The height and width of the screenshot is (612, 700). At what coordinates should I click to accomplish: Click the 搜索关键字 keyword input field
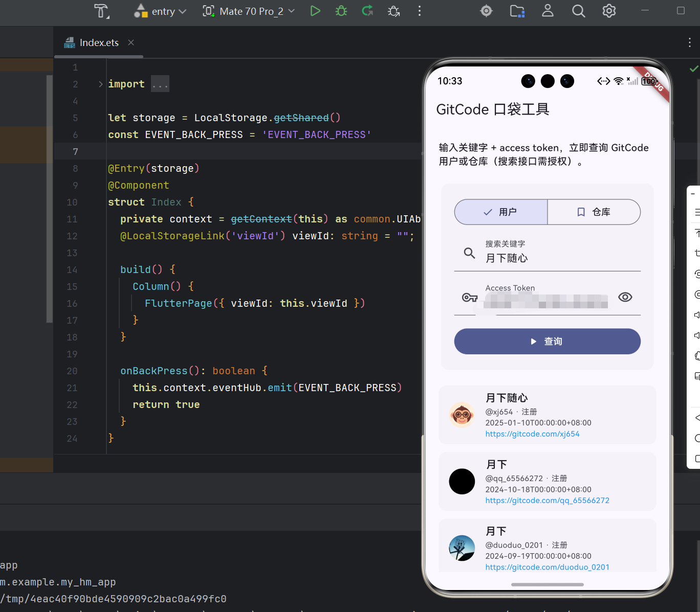click(548, 258)
